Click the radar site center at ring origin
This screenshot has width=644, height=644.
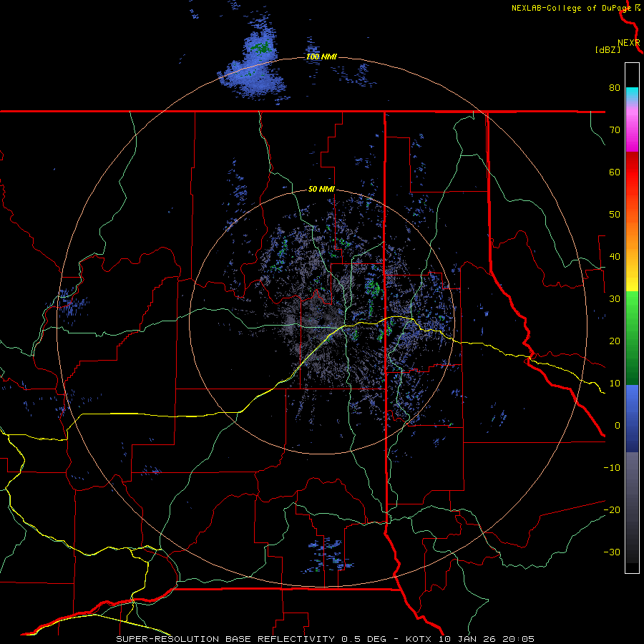point(321,322)
